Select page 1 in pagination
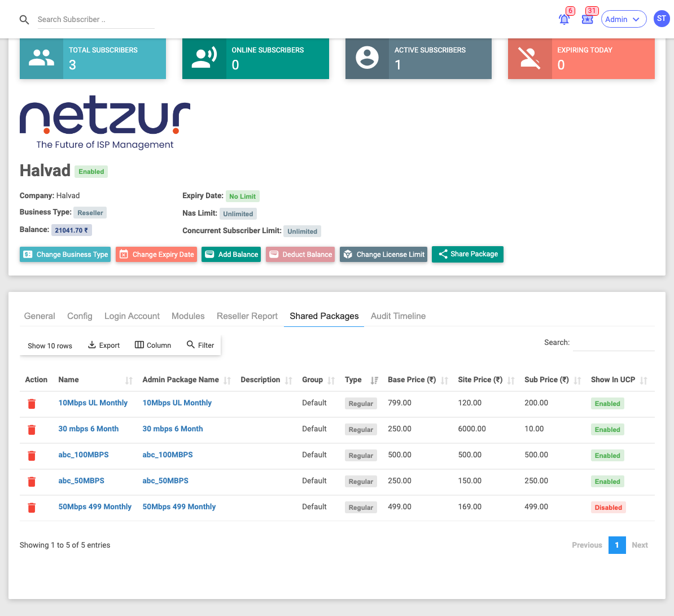 point(617,545)
